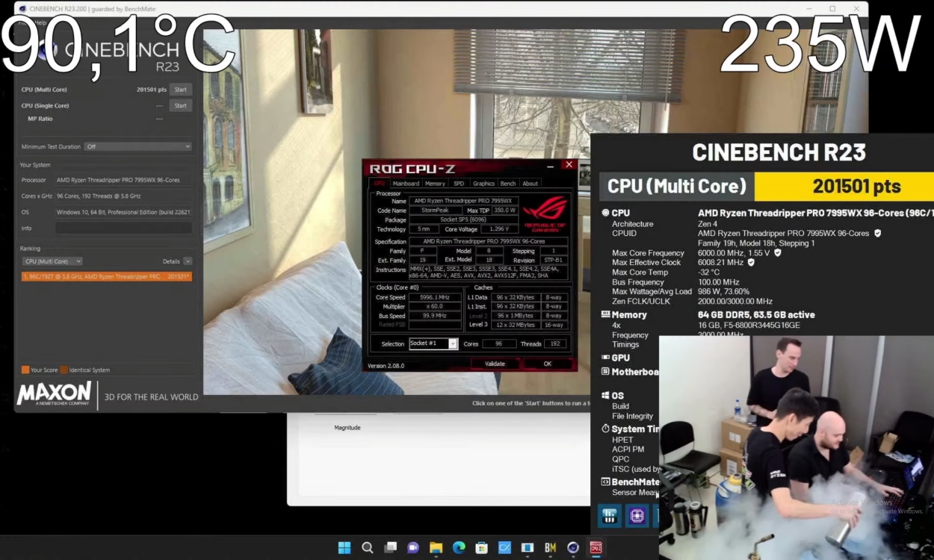Click the blue X app taskbar icon
Image resolution: width=934 pixels, height=560 pixels.
(x=504, y=548)
